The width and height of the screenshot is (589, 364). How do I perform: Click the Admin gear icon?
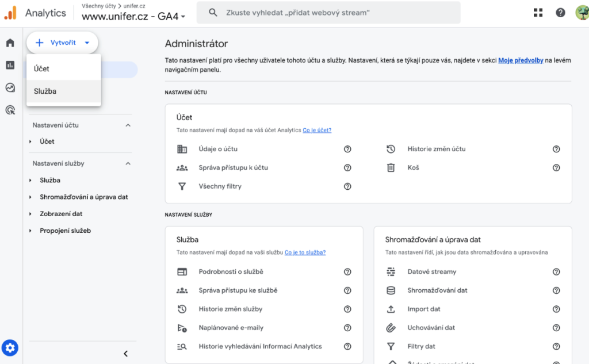[x=10, y=347]
